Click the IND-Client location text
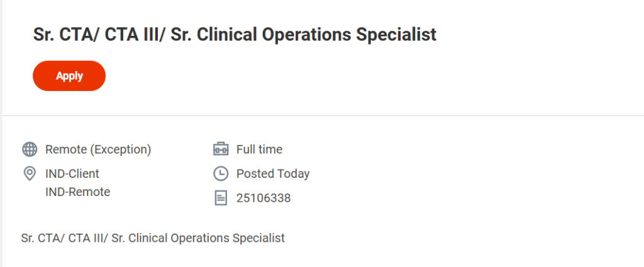 click(72, 174)
